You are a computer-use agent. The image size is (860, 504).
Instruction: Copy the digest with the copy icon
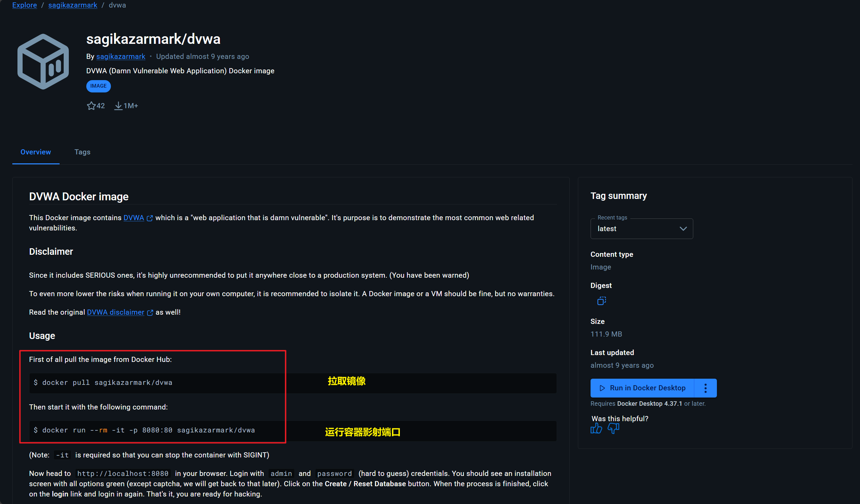point(602,301)
